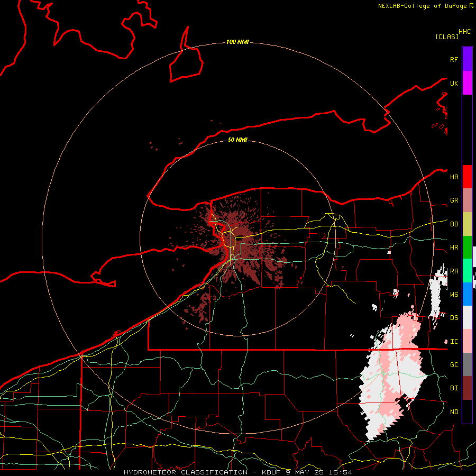476x476 pixels.
Task: Click the IC pink legend swatch
Action: coord(467,341)
